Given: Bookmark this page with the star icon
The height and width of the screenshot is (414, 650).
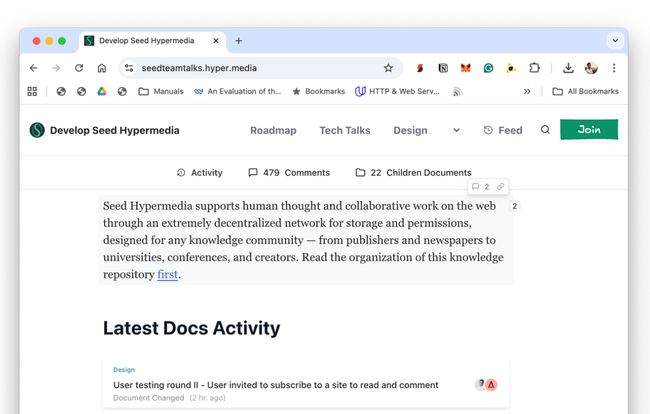Looking at the screenshot, I should point(388,68).
